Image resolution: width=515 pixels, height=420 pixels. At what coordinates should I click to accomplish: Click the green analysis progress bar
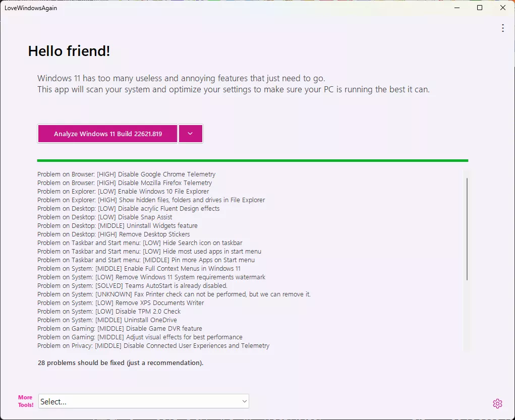tap(252, 160)
